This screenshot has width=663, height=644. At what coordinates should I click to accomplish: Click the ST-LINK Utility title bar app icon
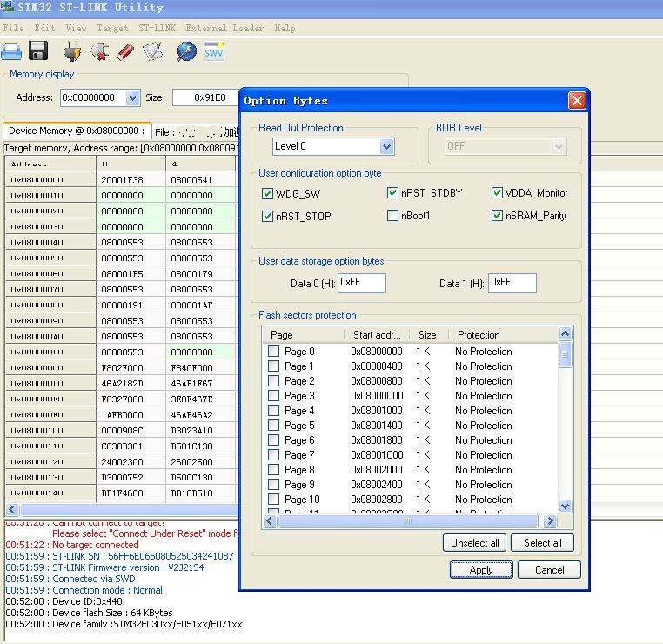coord(7,6)
